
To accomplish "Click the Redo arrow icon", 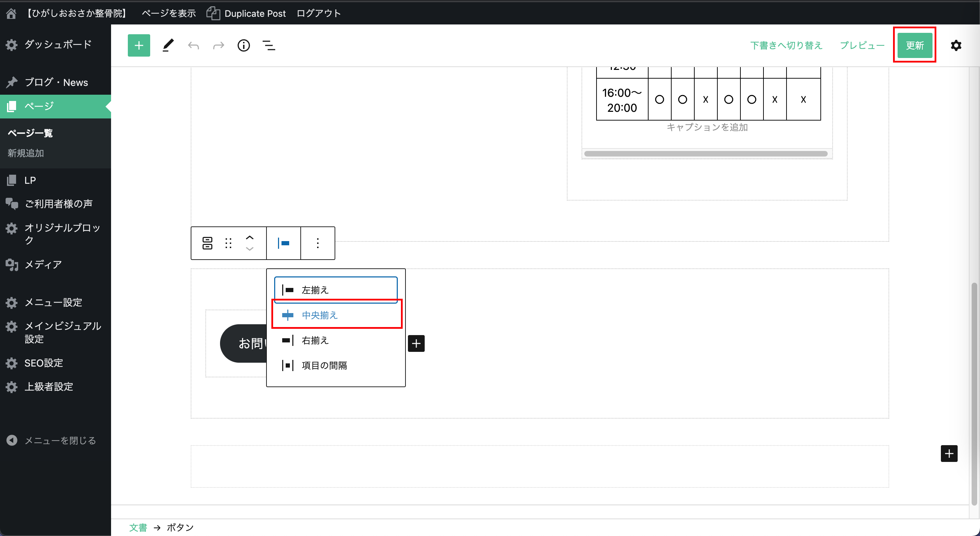I will tap(218, 46).
